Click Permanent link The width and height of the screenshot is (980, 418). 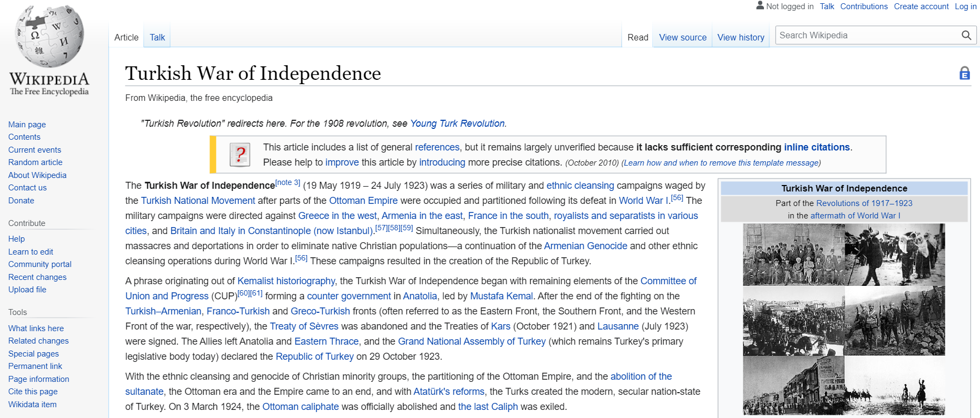35,366
